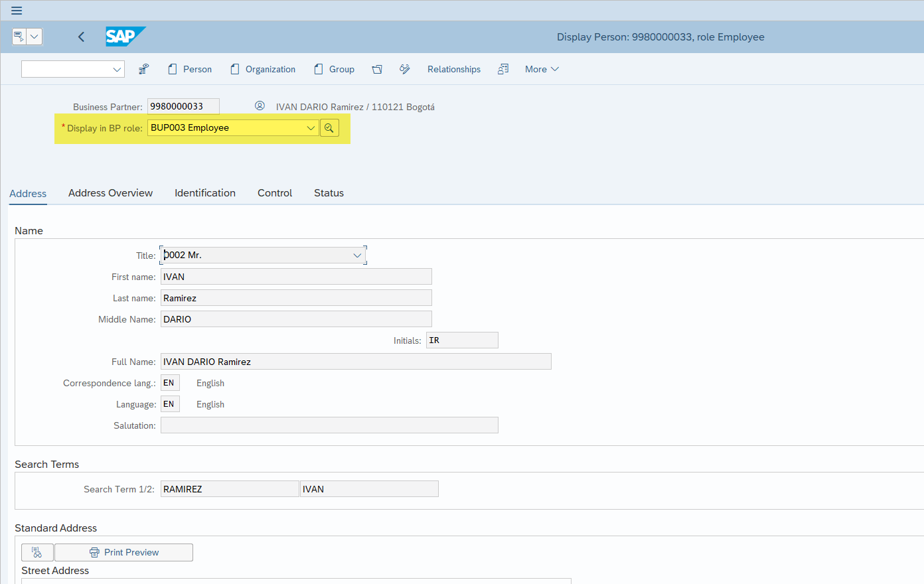Viewport: 924px width, 584px height.
Task: Switch to the Identification tab
Action: [x=205, y=193]
